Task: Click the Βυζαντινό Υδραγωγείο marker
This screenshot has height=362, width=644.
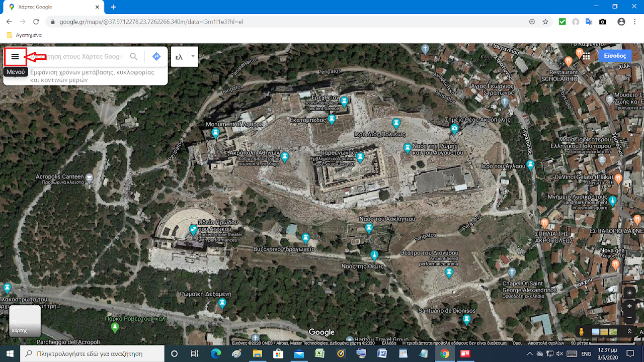Action: coord(306,238)
